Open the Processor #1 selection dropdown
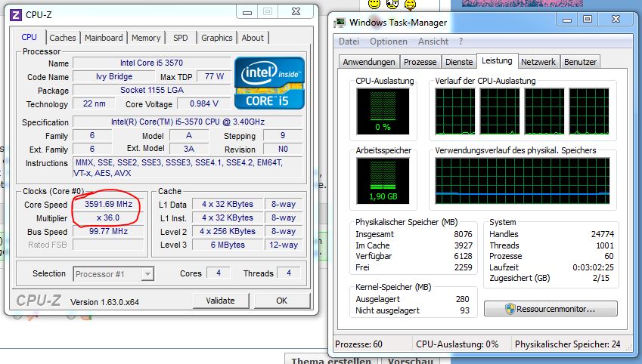This screenshot has height=364, width=642. [x=113, y=274]
